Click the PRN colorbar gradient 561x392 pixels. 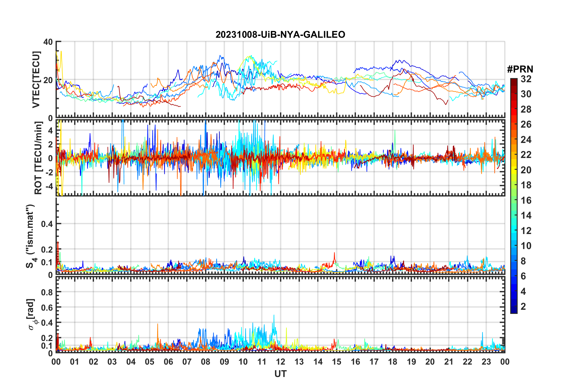click(514, 196)
